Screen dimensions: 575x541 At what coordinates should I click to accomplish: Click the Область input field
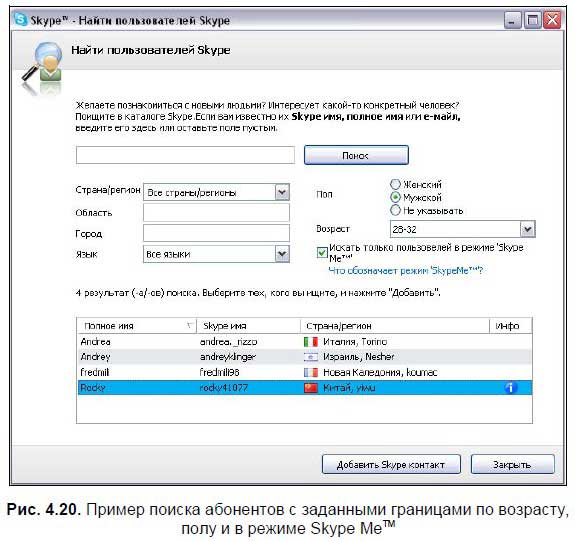(x=216, y=213)
